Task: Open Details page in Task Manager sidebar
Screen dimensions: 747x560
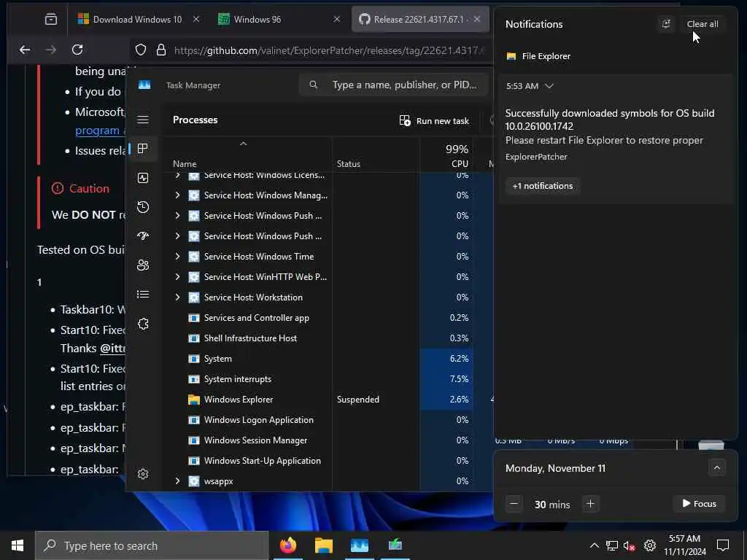Action: [x=143, y=295]
